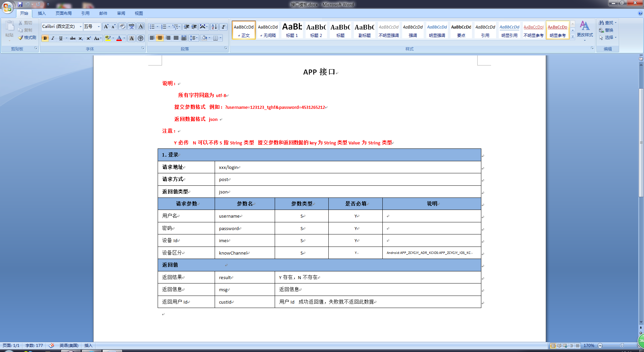Click the zoom slider handle
This screenshot has width=644, height=352.
coord(622,346)
